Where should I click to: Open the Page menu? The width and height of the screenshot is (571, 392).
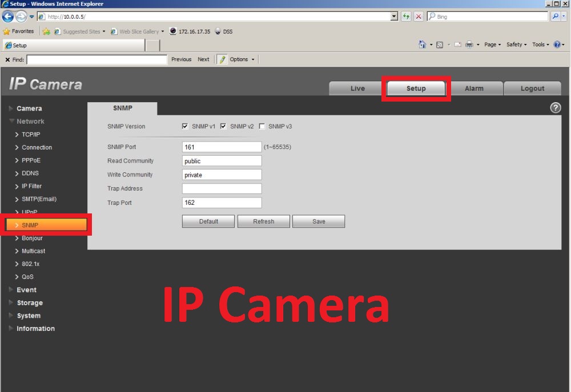[x=492, y=45]
